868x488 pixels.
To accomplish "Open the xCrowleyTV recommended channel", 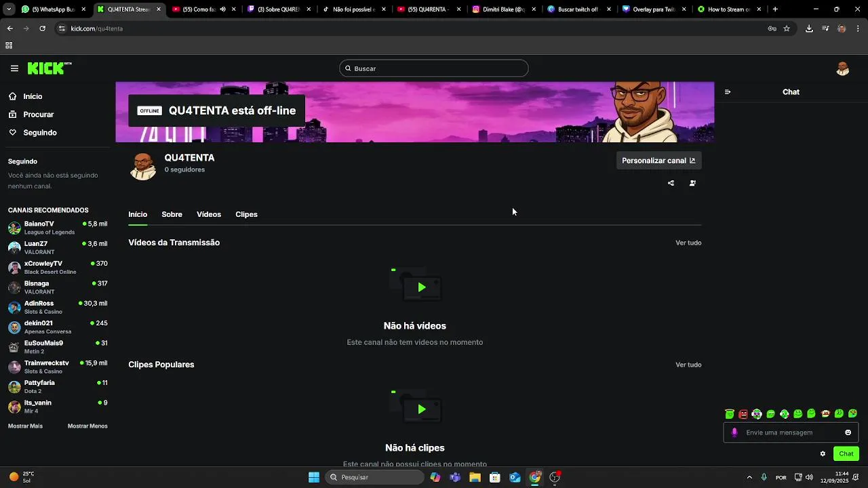I will [58, 267].
